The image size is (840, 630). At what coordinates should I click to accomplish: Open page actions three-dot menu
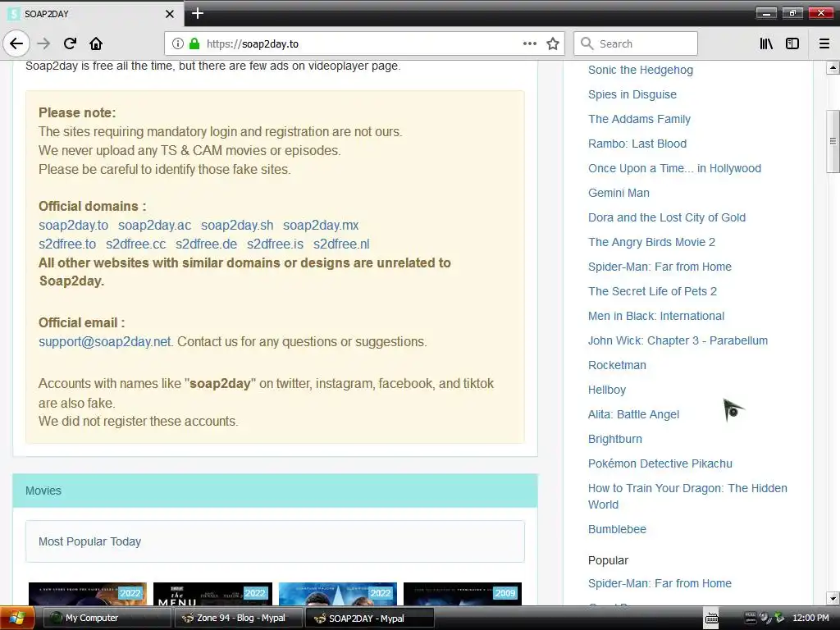[530, 43]
